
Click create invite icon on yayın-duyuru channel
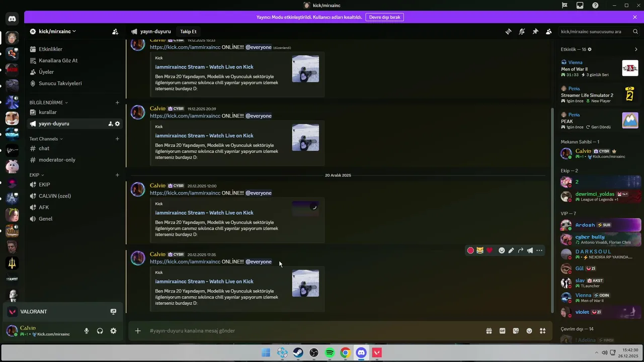(110, 124)
